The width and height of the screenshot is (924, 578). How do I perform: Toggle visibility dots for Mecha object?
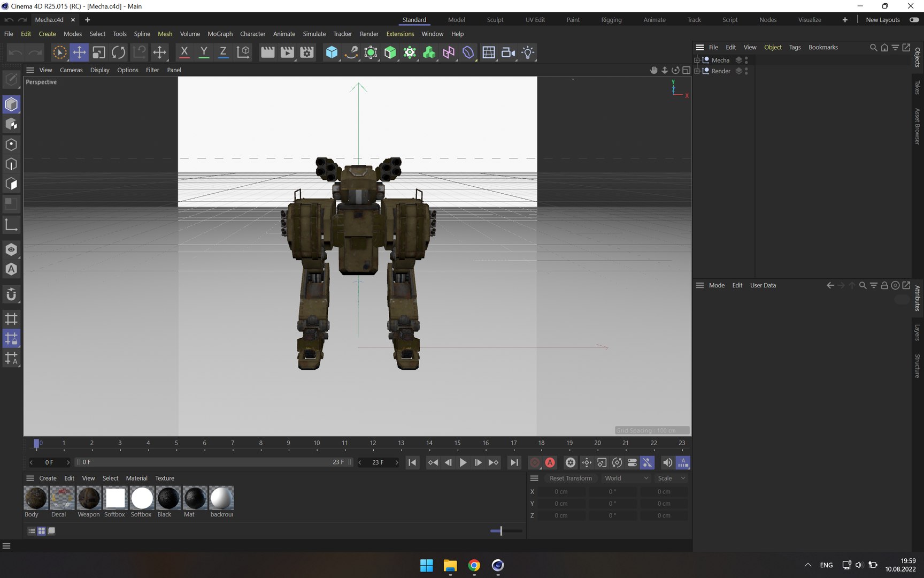pos(746,60)
